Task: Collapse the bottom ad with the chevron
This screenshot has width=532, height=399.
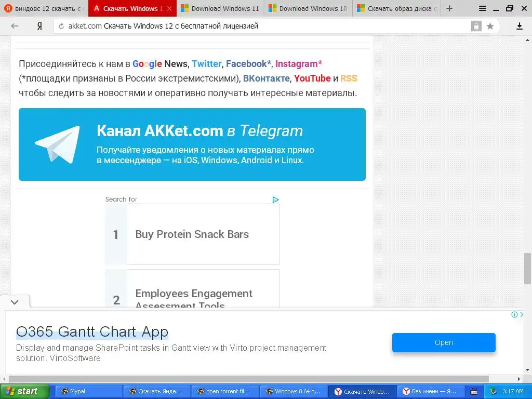Action: click(x=15, y=302)
